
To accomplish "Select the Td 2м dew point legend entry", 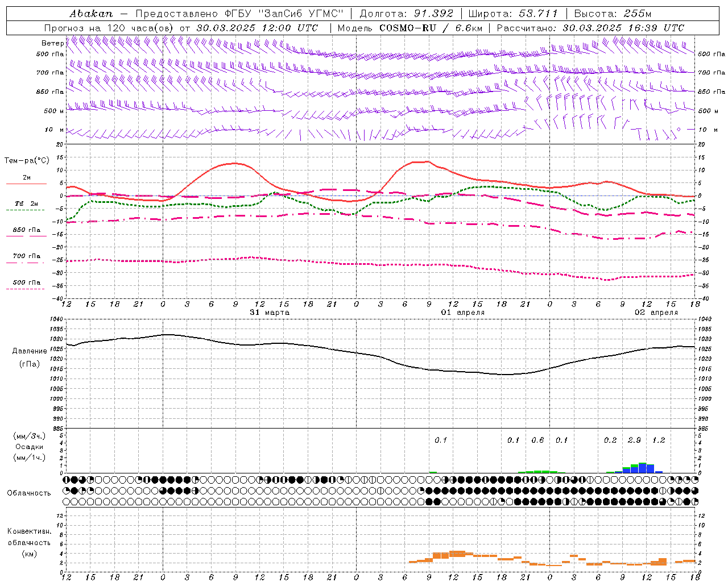I will (x=26, y=203).
